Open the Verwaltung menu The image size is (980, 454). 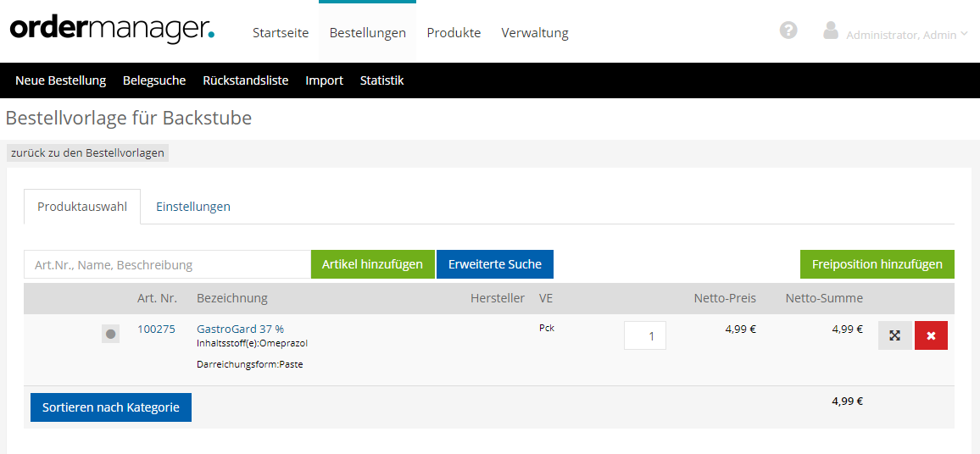(534, 33)
